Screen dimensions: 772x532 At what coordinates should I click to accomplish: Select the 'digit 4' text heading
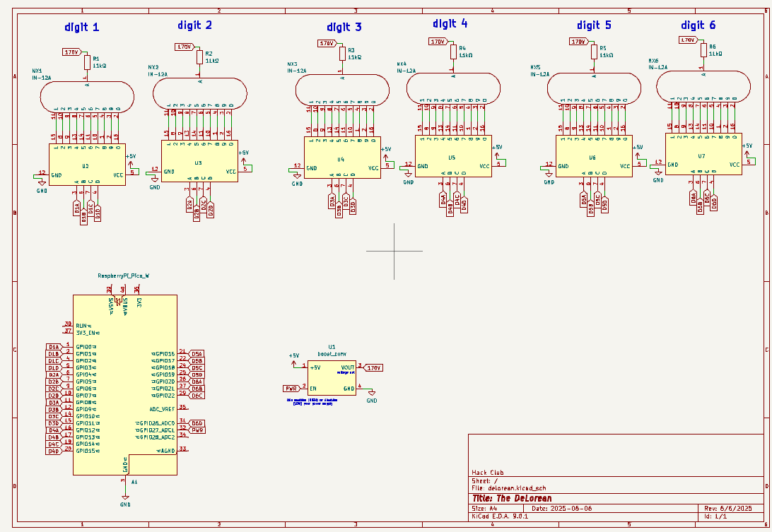(x=450, y=23)
